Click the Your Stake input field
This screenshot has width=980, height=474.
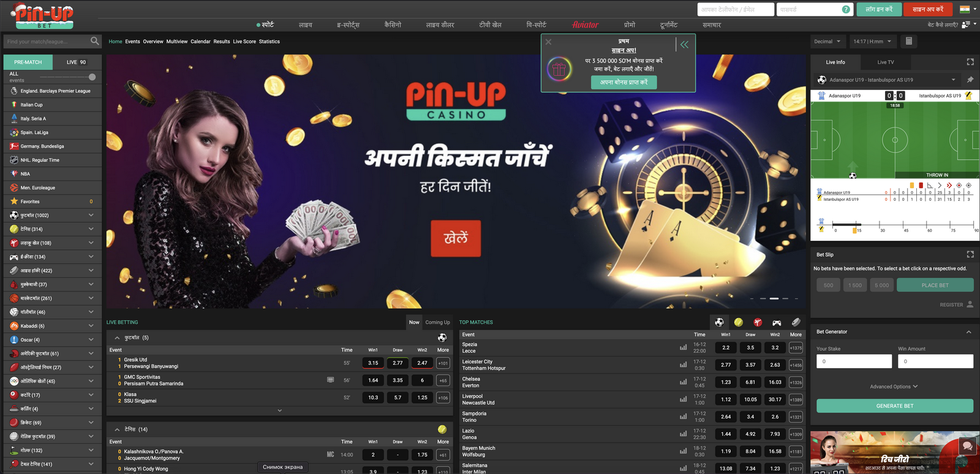(854, 361)
